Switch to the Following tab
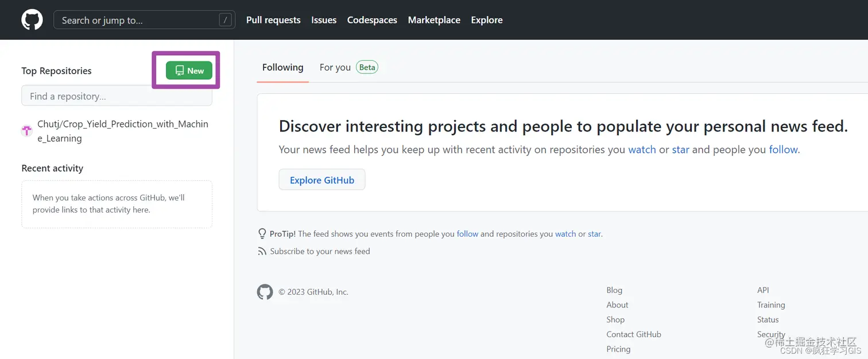This screenshot has height=359, width=868. [x=282, y=67]
